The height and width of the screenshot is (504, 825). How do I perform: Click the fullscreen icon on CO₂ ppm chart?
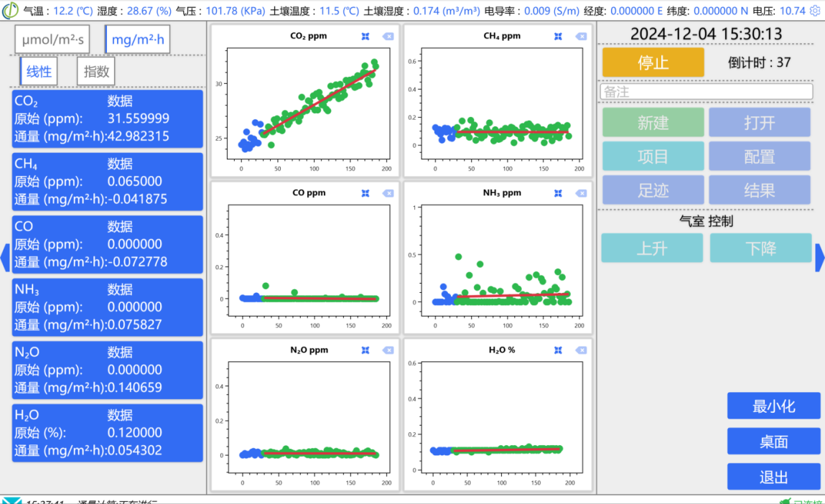365,36
